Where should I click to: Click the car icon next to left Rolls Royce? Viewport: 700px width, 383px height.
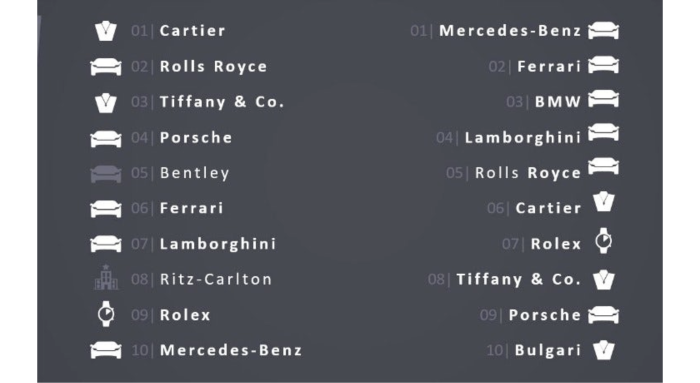(x=106, y=67)
